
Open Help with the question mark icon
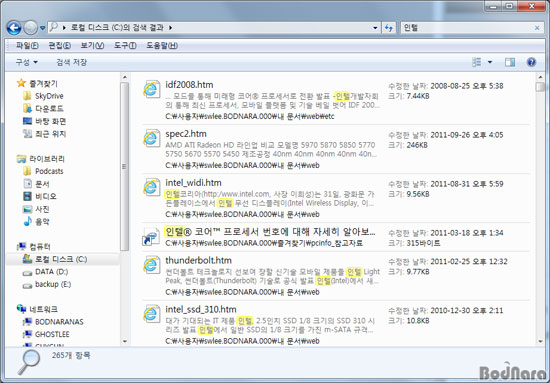coord(531,62)
